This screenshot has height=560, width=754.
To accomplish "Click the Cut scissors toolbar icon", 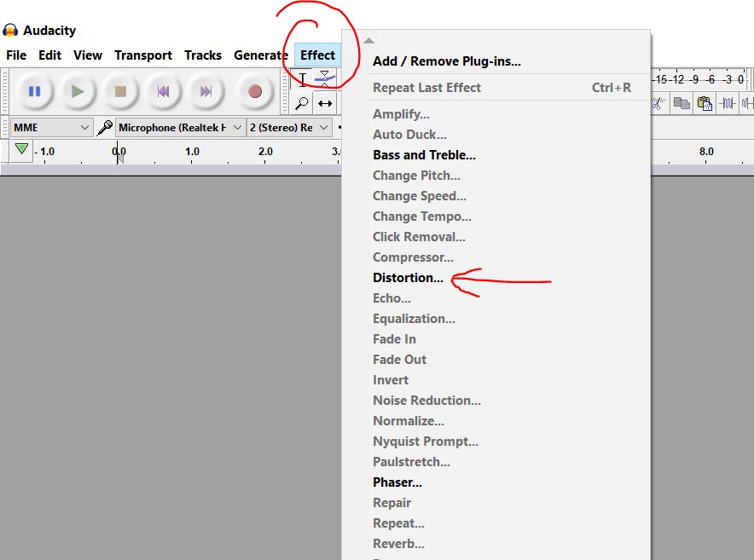I will tap(658, 103).
